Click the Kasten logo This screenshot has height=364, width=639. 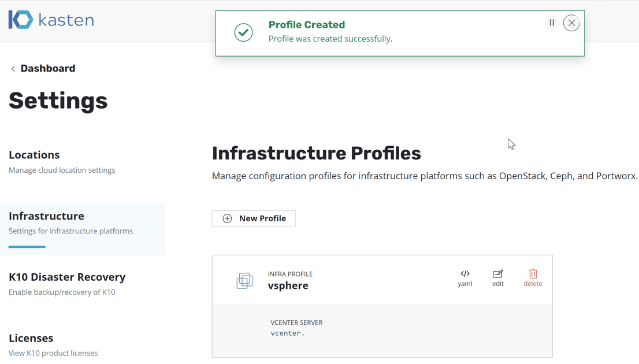tap(51, 20)
